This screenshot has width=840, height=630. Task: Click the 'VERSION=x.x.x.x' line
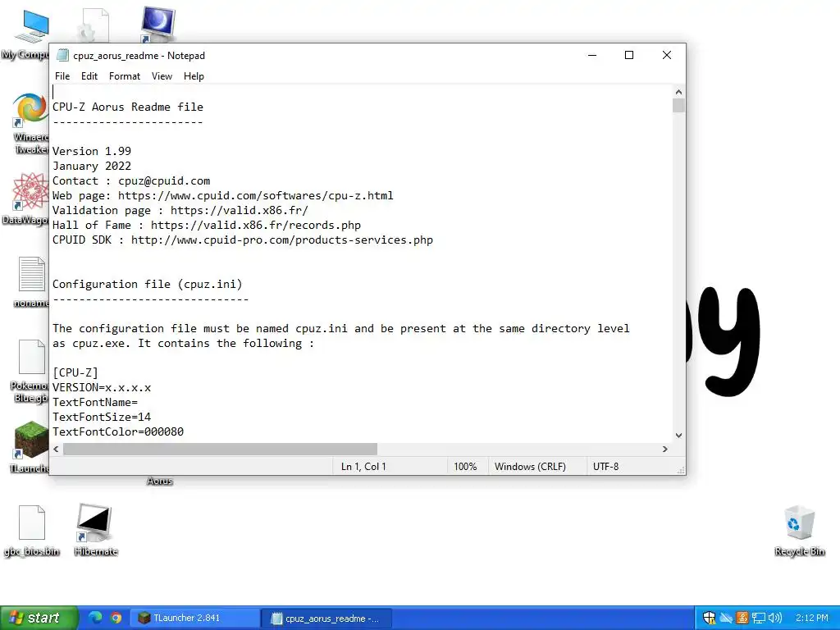pyautogui.click(x=101, y=387)
